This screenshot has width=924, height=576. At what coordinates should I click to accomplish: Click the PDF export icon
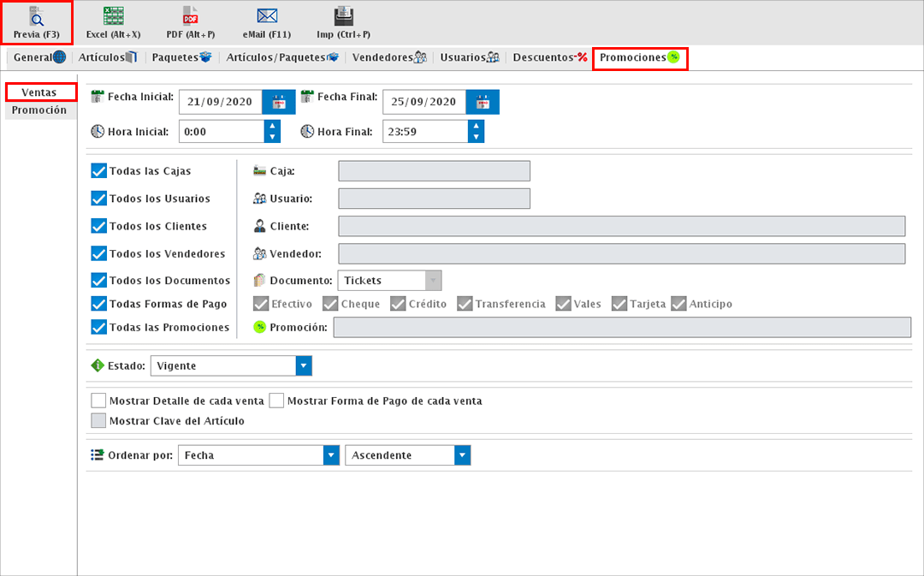190,18
